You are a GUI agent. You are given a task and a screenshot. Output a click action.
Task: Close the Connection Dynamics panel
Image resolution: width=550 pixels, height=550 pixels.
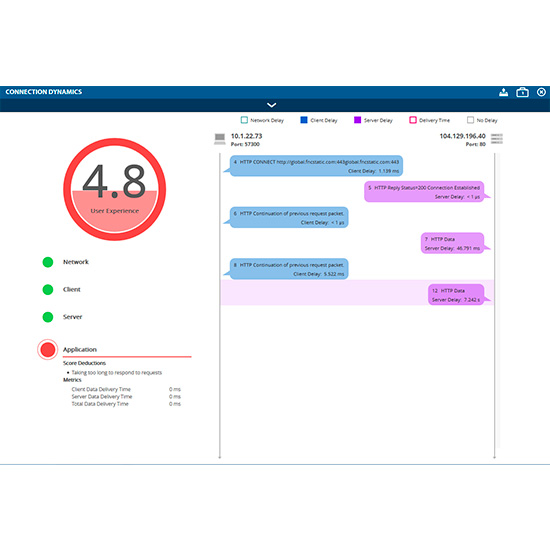[x=541, y=92]
